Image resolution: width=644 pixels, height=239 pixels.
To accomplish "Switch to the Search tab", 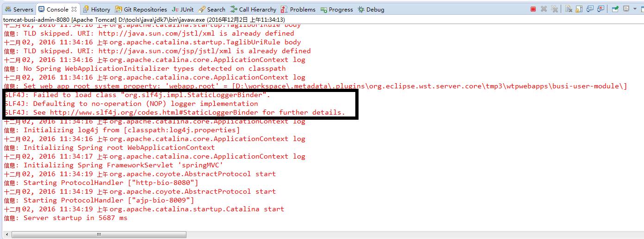I will 211,9.
